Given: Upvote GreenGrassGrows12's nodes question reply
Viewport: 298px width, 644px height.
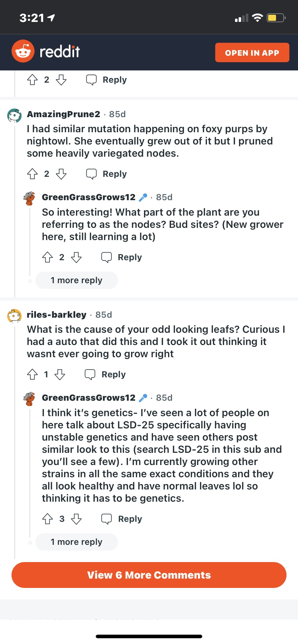Looking at the screenshot, I should [48, 257].
